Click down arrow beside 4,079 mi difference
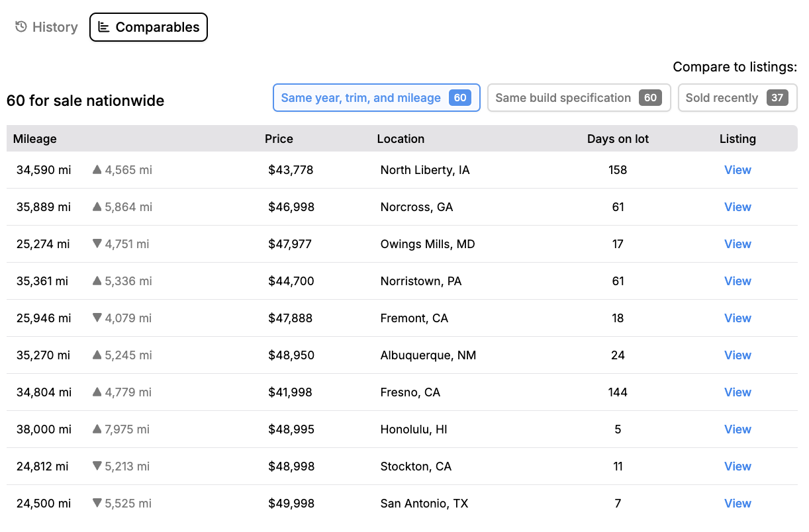The height and width of the screenshot is (532, 809). click(x=97, y=318)
